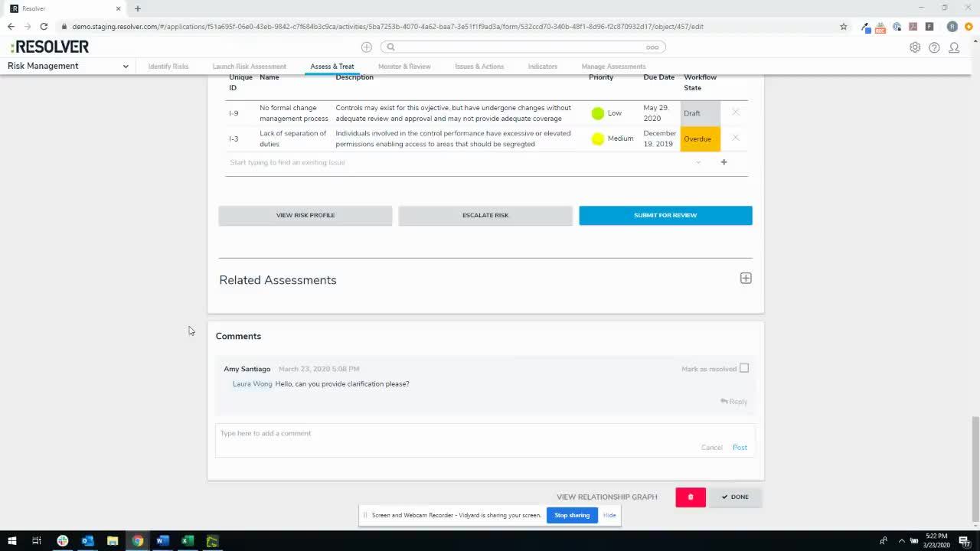Expand the existing issue search dropdown arrow
The height and width of the screenshot is (551, 980).
697,162
